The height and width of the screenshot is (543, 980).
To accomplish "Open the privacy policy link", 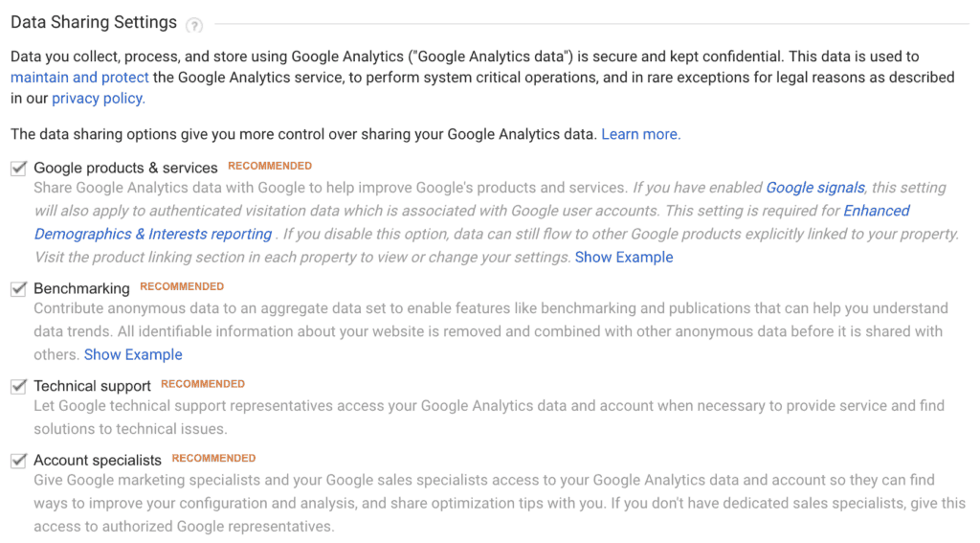I will 99,99.
